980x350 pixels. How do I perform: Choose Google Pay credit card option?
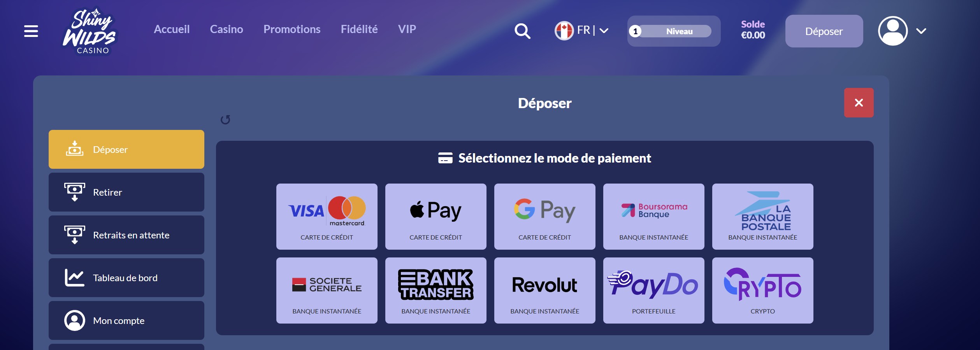pos(545,217)
